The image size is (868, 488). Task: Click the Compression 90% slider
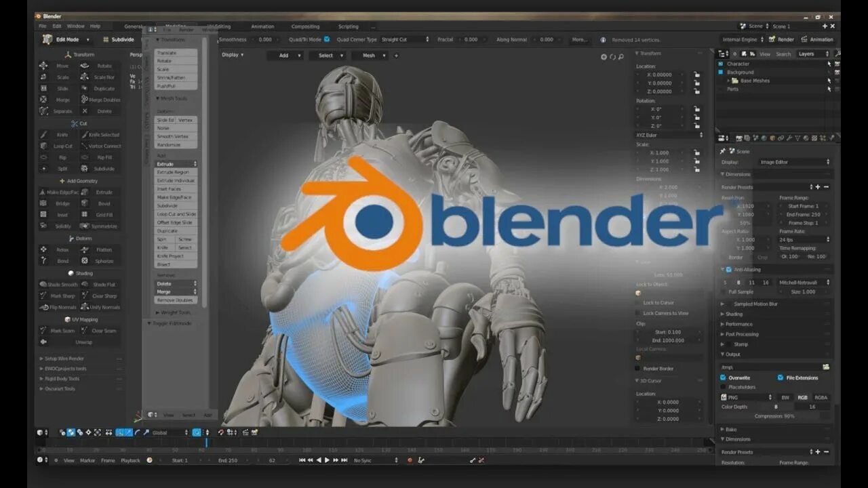[x=774, y=416]
